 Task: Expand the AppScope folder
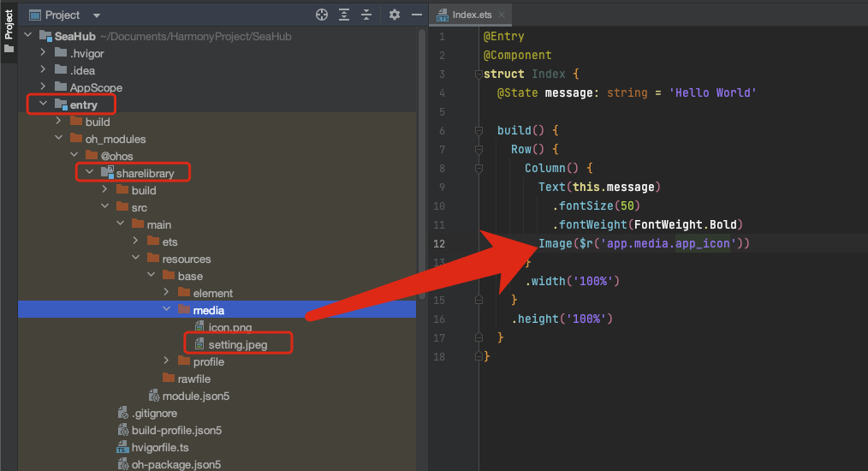click(43, 87)
